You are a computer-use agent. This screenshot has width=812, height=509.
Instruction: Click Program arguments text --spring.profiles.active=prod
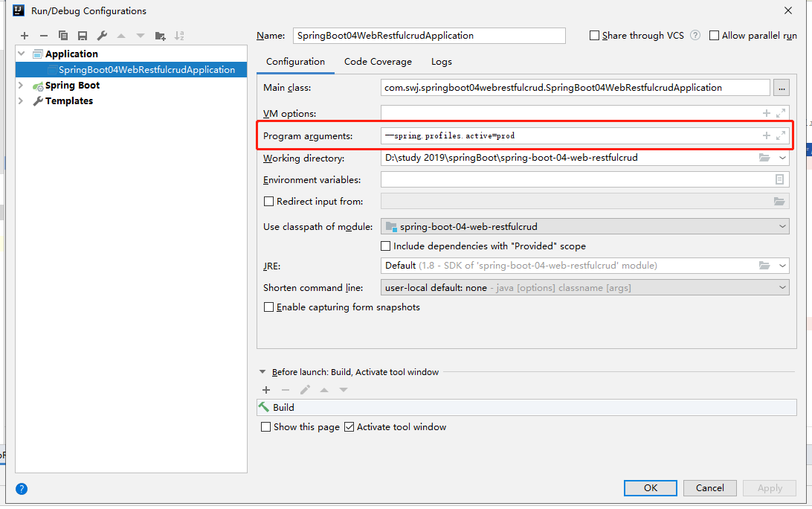(x=449, y=135)
